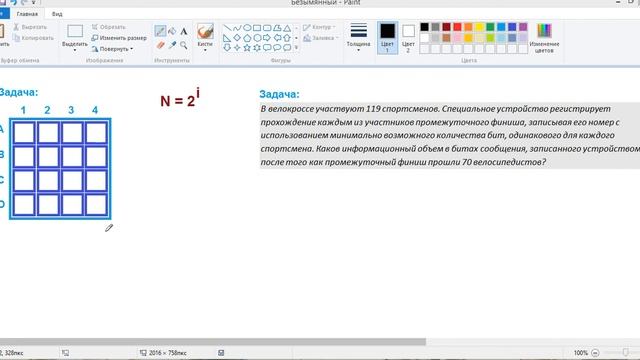Expand the shapes gallery More arrow

(296, 48)
